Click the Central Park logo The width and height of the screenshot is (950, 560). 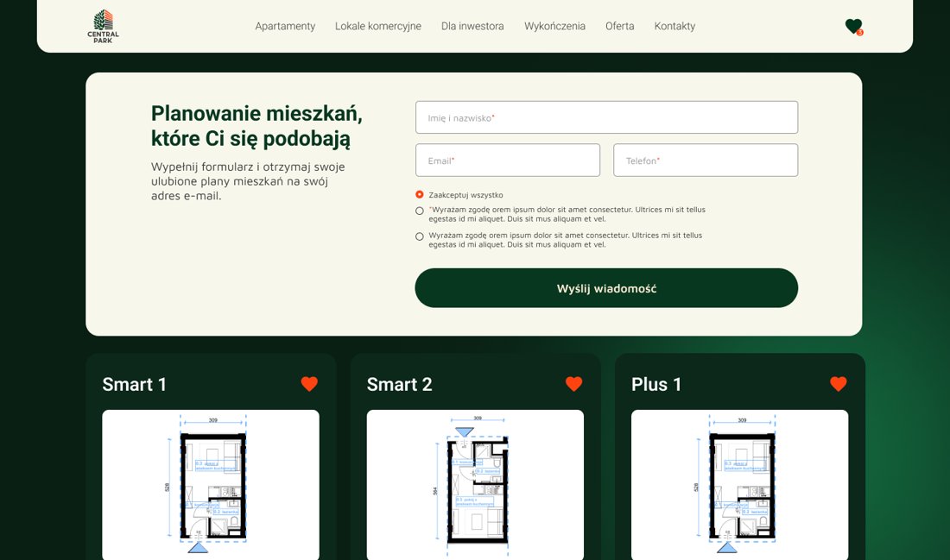[103, 26]
